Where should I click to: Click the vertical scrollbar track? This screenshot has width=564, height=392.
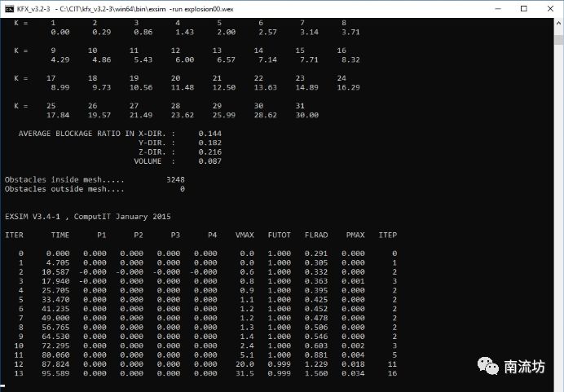click(557, 204)
